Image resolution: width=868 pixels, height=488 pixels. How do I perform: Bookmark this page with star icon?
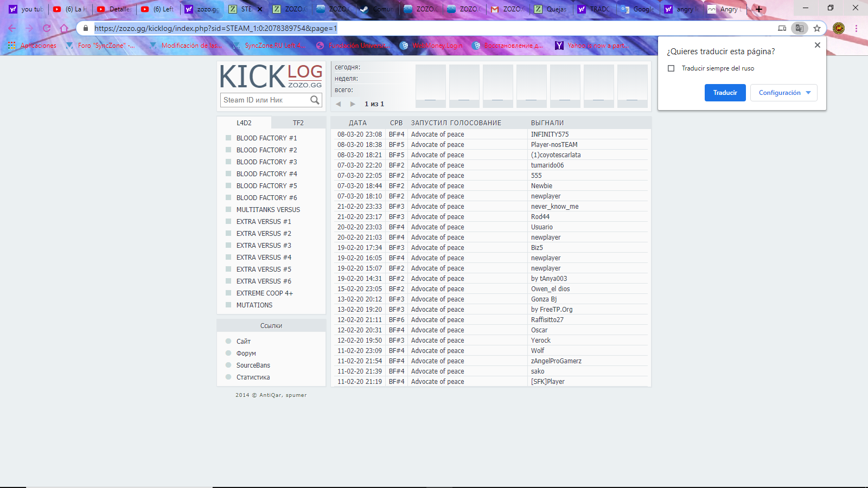[817, 28]
